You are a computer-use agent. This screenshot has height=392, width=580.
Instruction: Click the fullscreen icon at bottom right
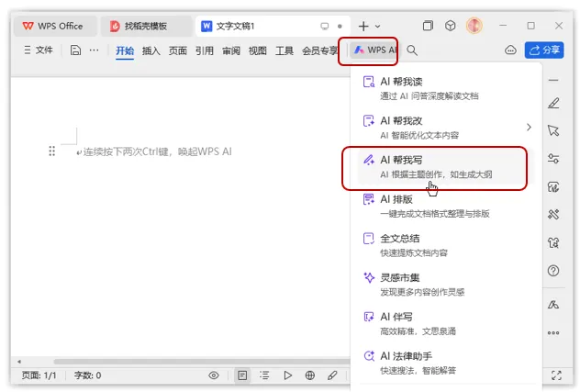[556, 375]
